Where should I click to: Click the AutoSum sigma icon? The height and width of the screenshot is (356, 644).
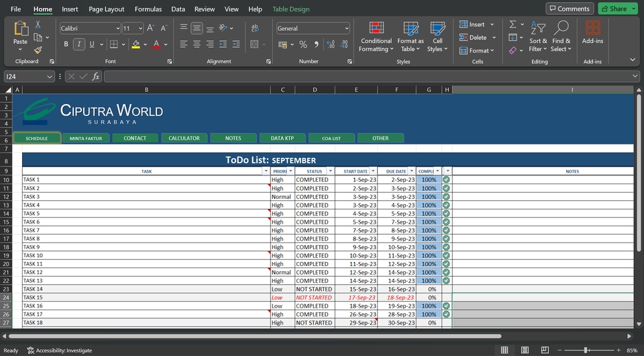pyautogui.click(x=513, y=25)
